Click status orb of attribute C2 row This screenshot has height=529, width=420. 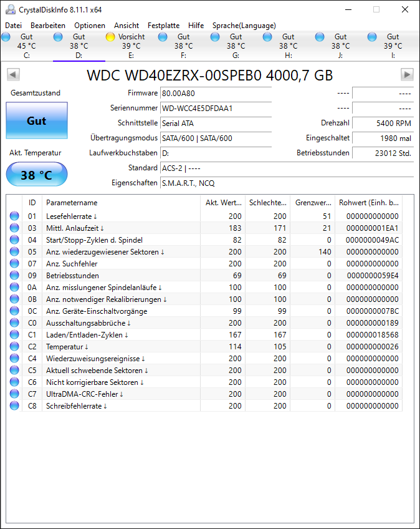(x=14, y=346)
